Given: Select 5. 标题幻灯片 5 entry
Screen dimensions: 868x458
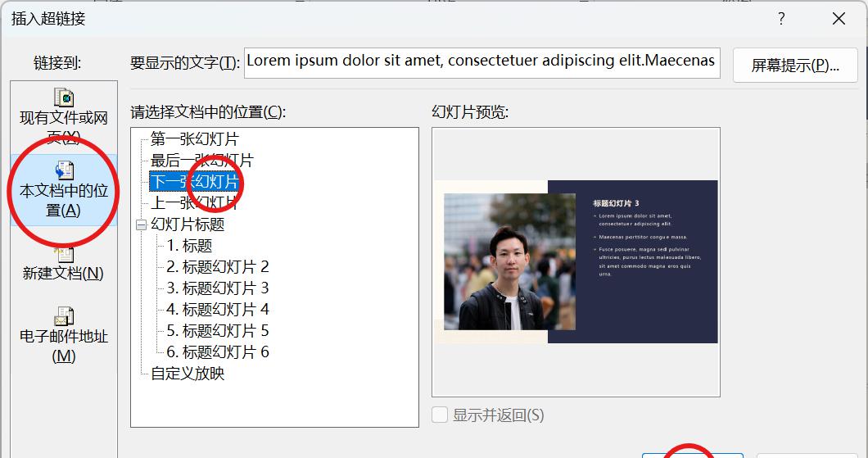Looking at the screenshot, I should coord(217,331).
